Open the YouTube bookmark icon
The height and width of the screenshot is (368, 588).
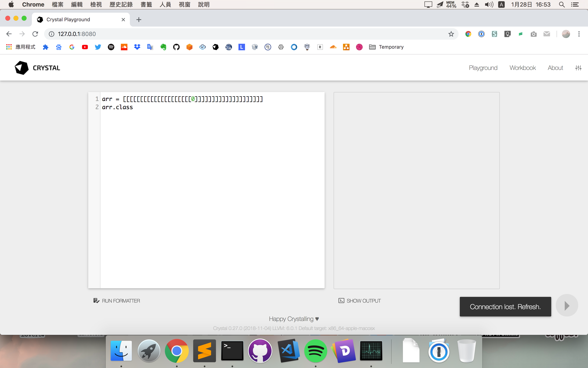(x=85, y=47)
